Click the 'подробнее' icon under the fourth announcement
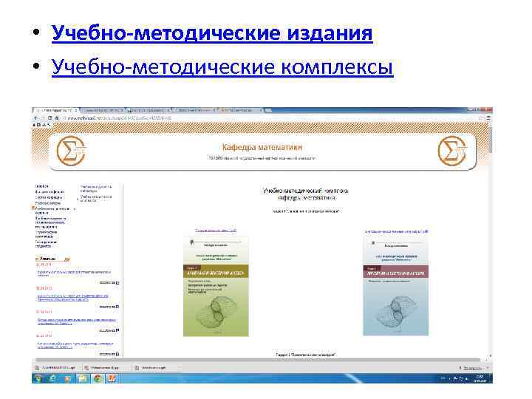Screen dimensions: 532x399 point(117,354)
